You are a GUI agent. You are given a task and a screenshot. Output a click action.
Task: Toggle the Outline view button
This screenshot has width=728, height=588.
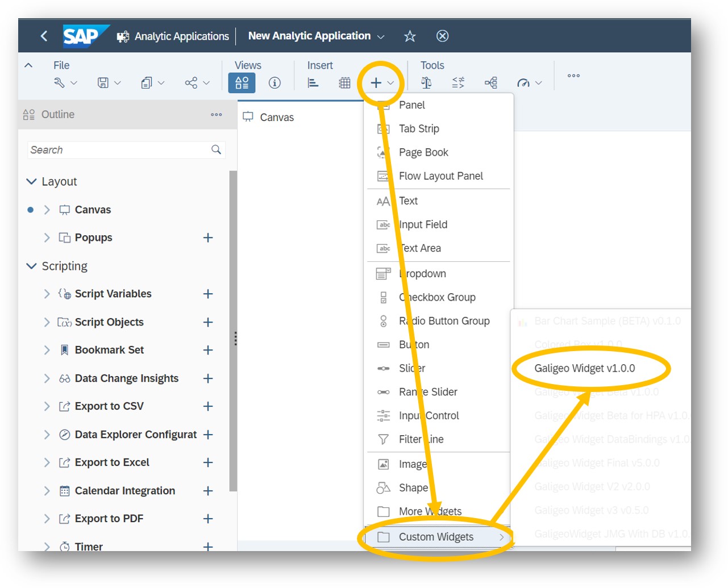tap(242, 83)
